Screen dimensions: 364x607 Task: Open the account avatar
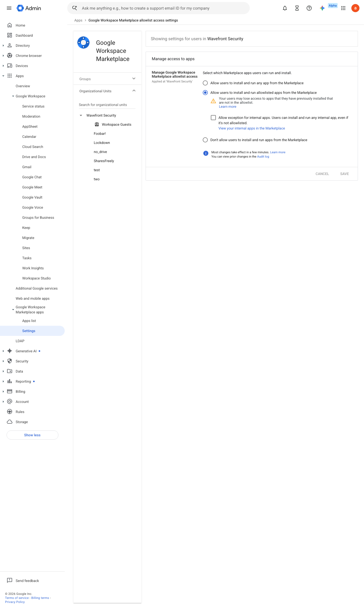coord(355,8)
